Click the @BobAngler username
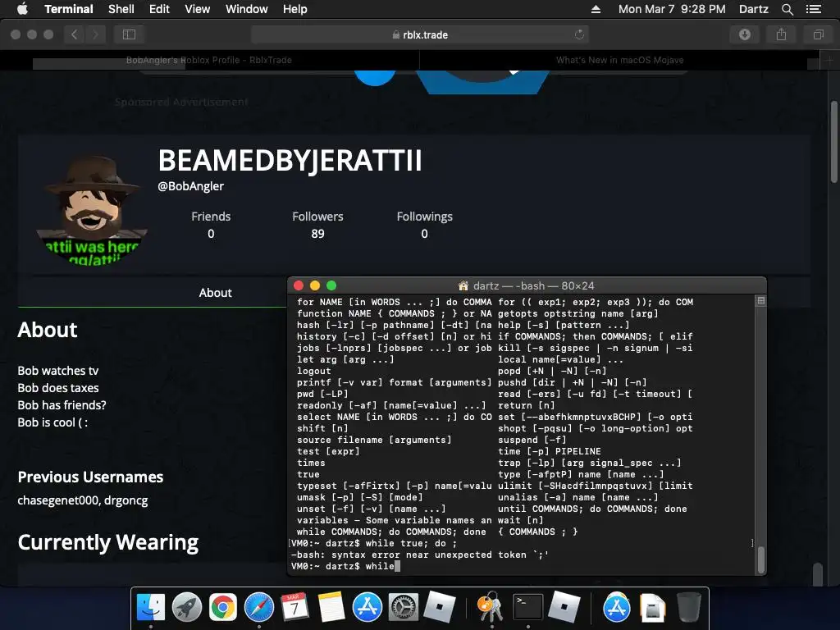 point(190,186)
